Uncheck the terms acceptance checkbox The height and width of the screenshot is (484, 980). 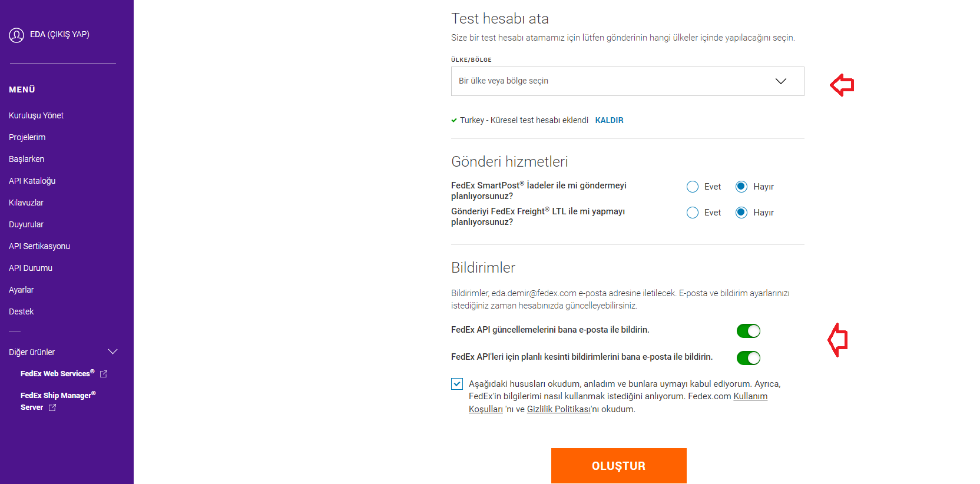457,384
